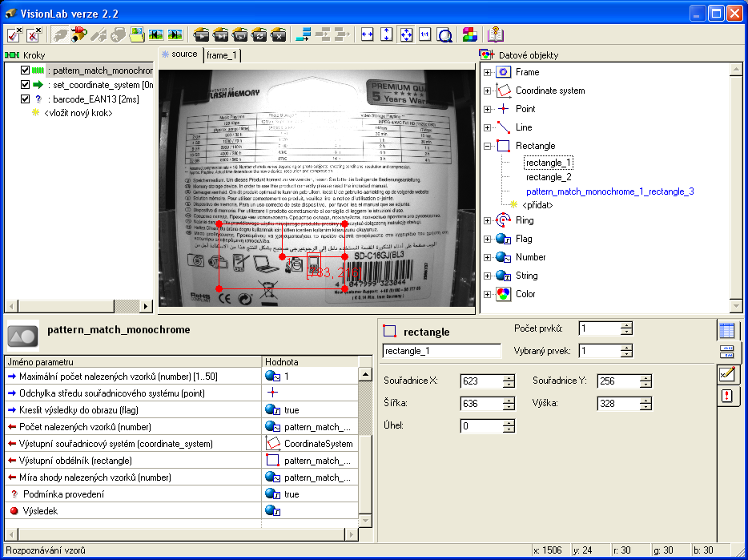Image resolution: width=748 pixels, height=560 pixels.
Task: Fit image to height icon
Action: pyautogui.click(x=386, y=35)
